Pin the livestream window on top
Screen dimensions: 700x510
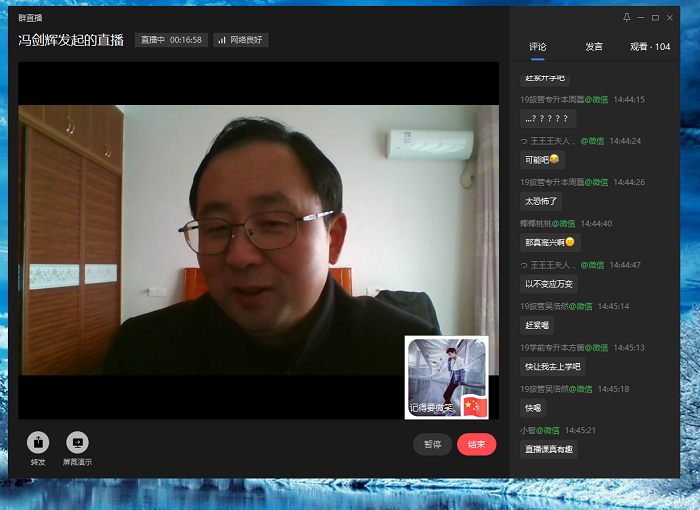point(627,17)
